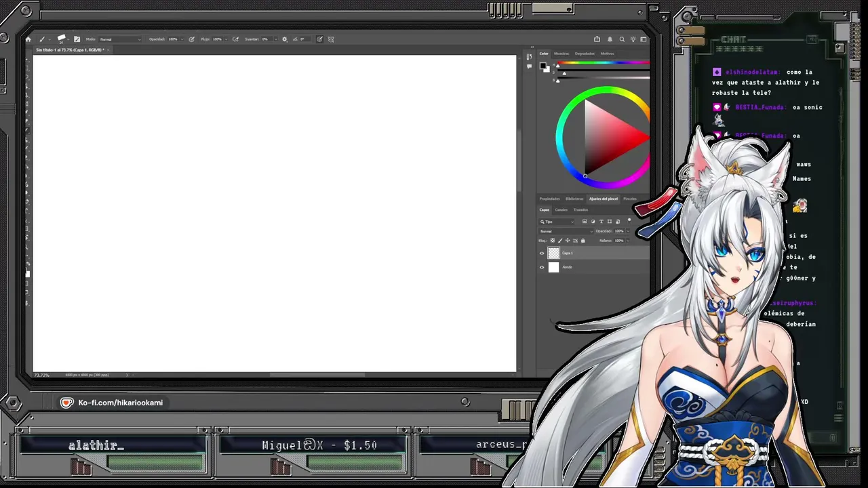
Task: Switch to Ajustes del pincel tab
Action: (603, 199)
